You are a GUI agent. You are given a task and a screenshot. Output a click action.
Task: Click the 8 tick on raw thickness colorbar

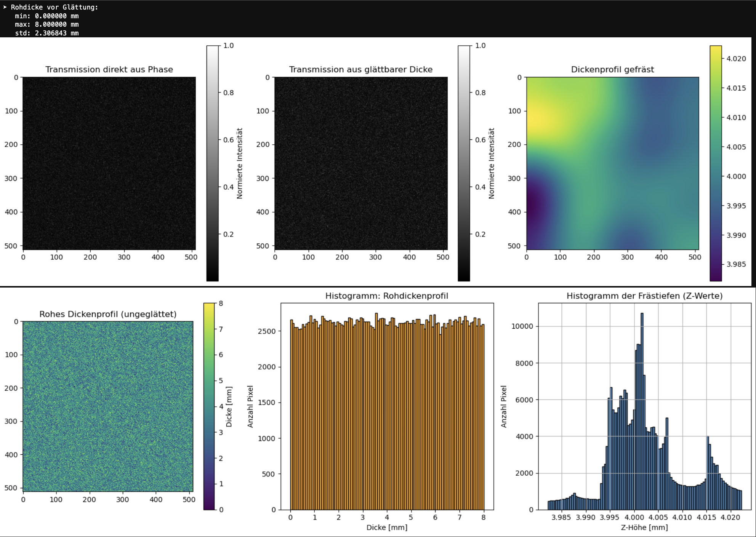click(221, 304)
